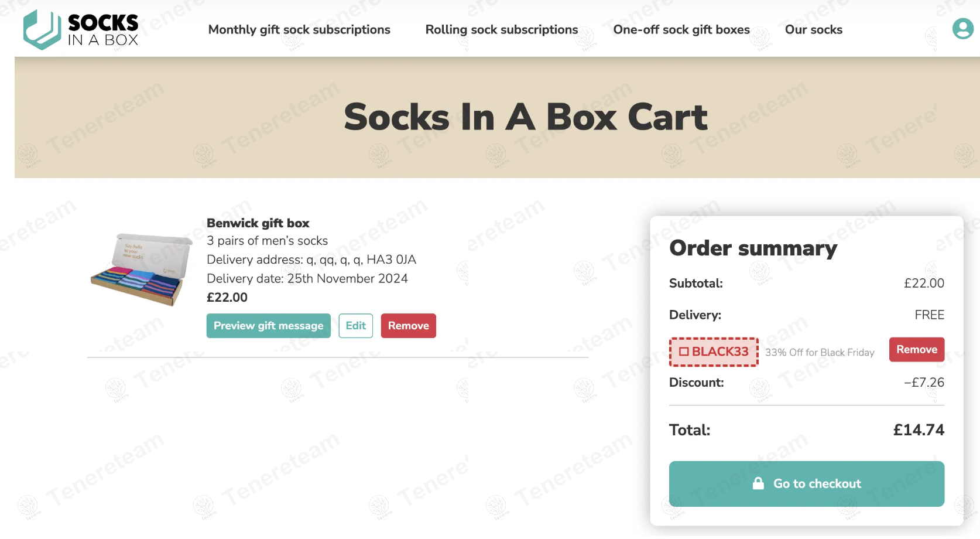Select the BLACK33 coupon badge

[x=714, y=352]
